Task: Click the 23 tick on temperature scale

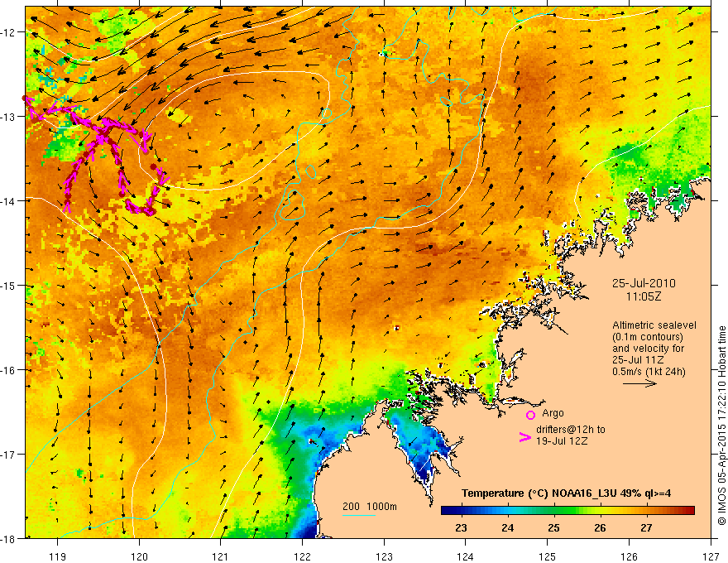Action: [461, 527]
